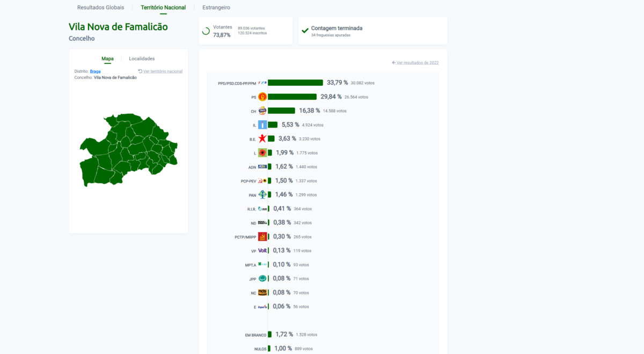Click the JPP party logo
This screenshot has height=354, width=644.
262,278
